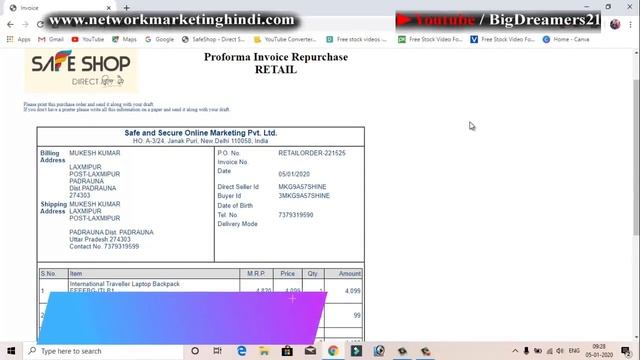Click the Price column header
This screenshot has height=360, width=640.
[x=288, y=273]
